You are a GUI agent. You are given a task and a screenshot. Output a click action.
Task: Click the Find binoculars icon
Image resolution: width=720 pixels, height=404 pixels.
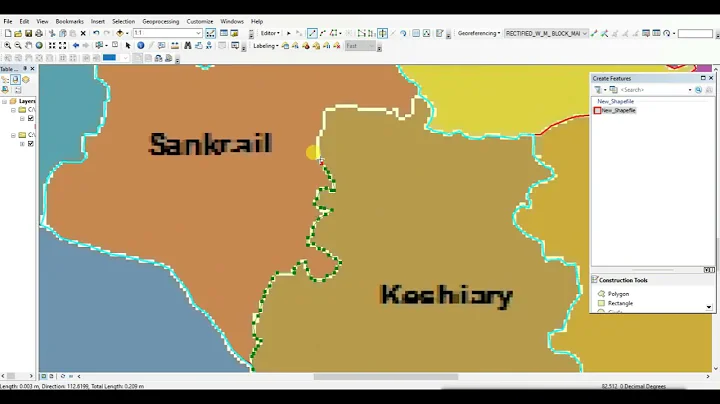point(188,45)
